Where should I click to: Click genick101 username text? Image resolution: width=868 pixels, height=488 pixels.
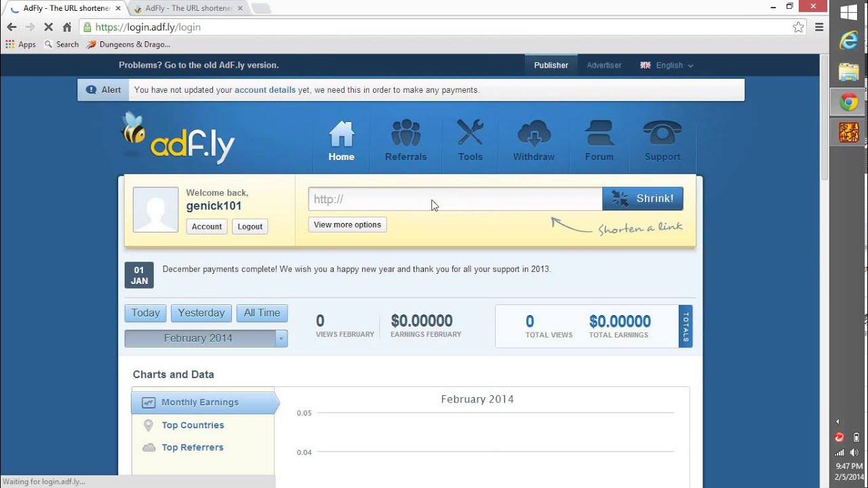pos(214,206)
